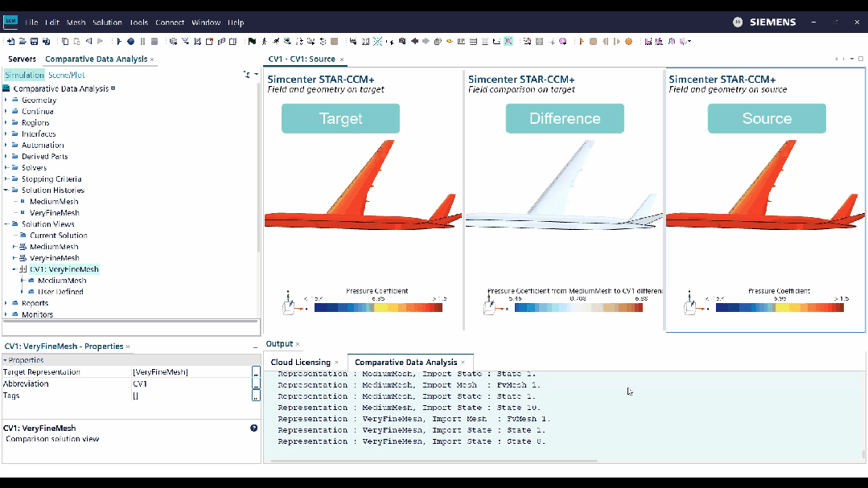Click the Target label in the first scene
868x488 pixels.
pyautogui.click(x=340, y=118)
